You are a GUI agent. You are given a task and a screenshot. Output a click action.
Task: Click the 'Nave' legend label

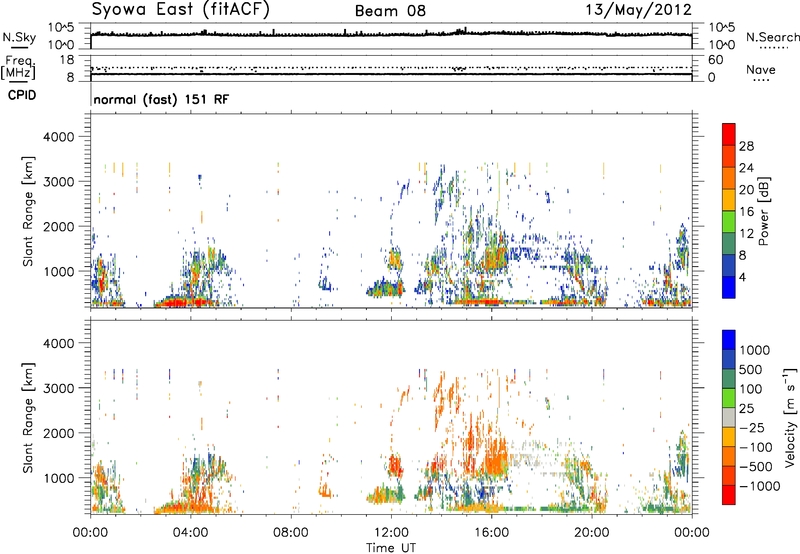(x=760, y=69)
